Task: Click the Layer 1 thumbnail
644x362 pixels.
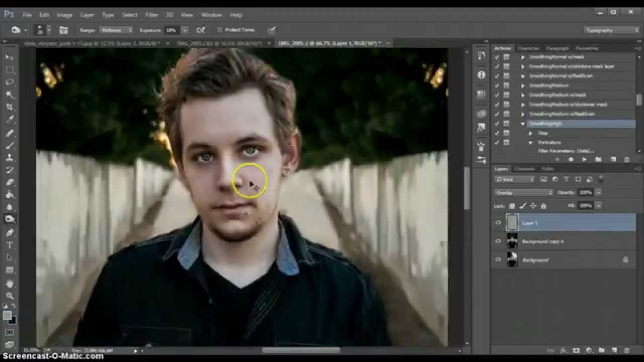Action: 512,223
